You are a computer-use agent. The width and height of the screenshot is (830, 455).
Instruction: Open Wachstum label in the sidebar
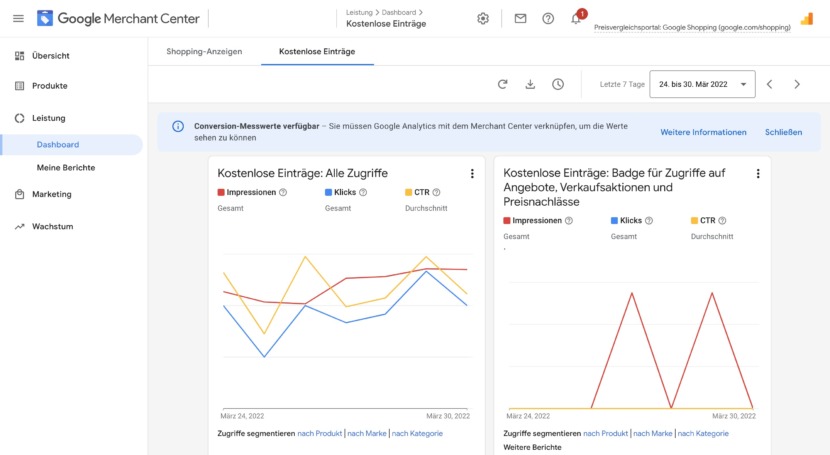pos(53,226)
